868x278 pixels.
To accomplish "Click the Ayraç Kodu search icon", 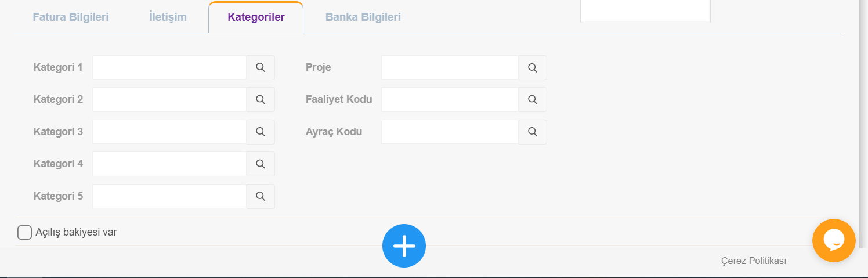I will tap(533, 132).
